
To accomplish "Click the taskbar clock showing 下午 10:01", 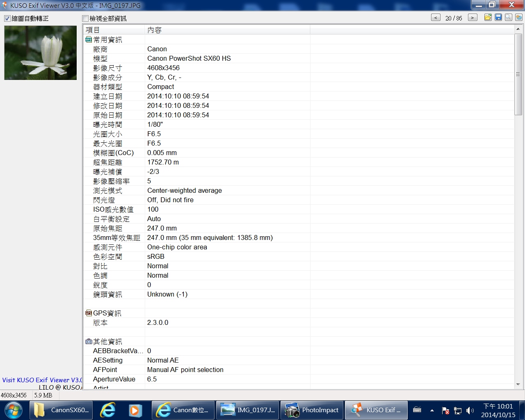I will tap(498, 411).
